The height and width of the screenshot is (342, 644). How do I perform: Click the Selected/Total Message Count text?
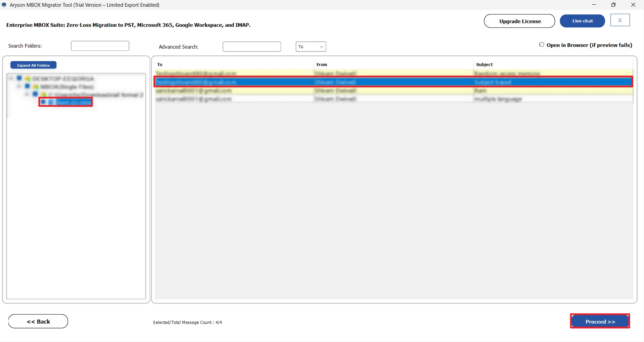click(187, 322)
